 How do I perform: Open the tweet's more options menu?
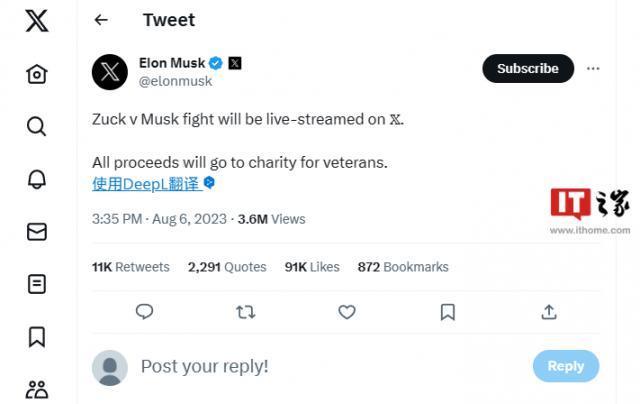593,69
